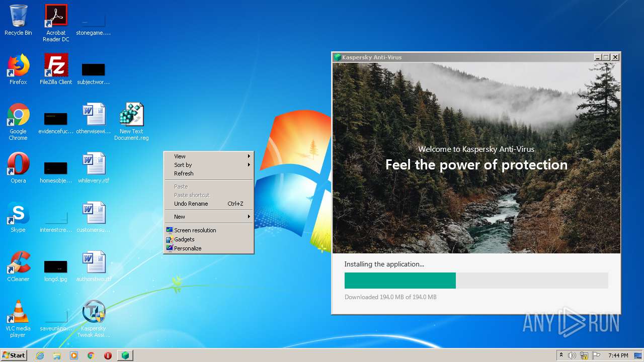Click the installation progress bar

click(x=476, y=281)
